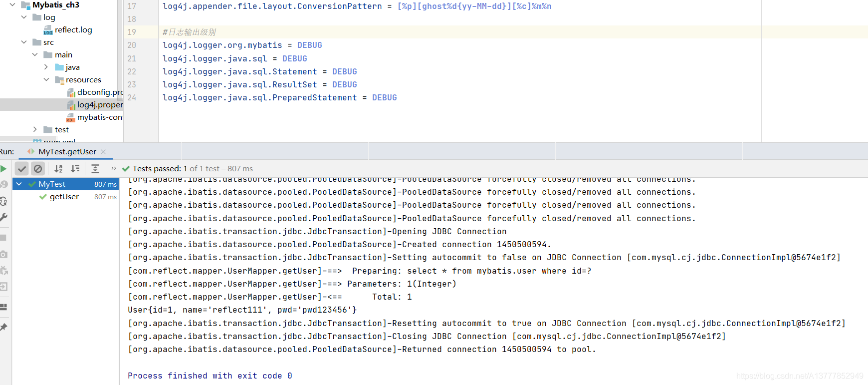Expand the test folder arrow
The height and width of the screenshot is (385, 868).
[x=35, y=129]
